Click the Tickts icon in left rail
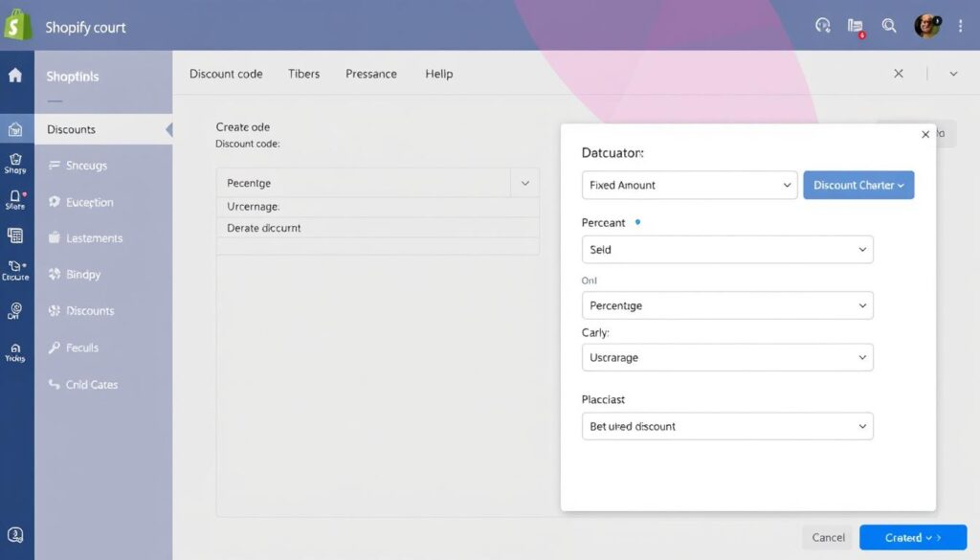980x560 pixels. pos(15,351)
